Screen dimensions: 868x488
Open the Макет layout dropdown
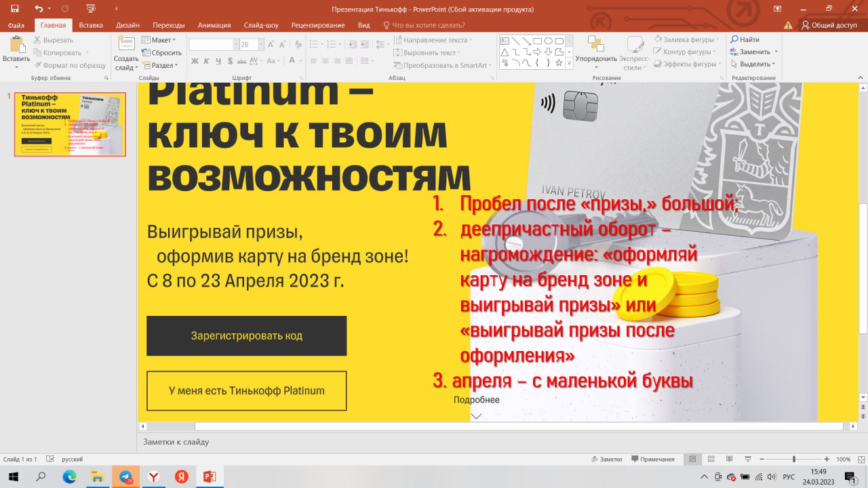[x=159, y=40]
